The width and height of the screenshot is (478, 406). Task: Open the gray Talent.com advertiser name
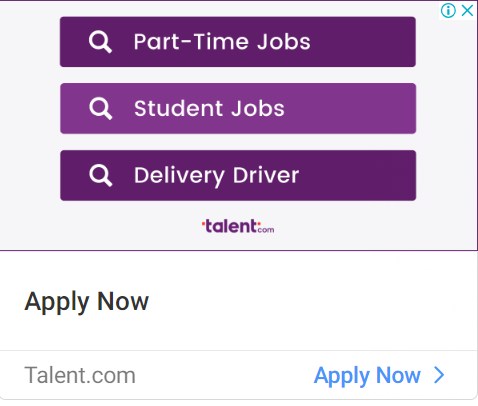point(80,375)
